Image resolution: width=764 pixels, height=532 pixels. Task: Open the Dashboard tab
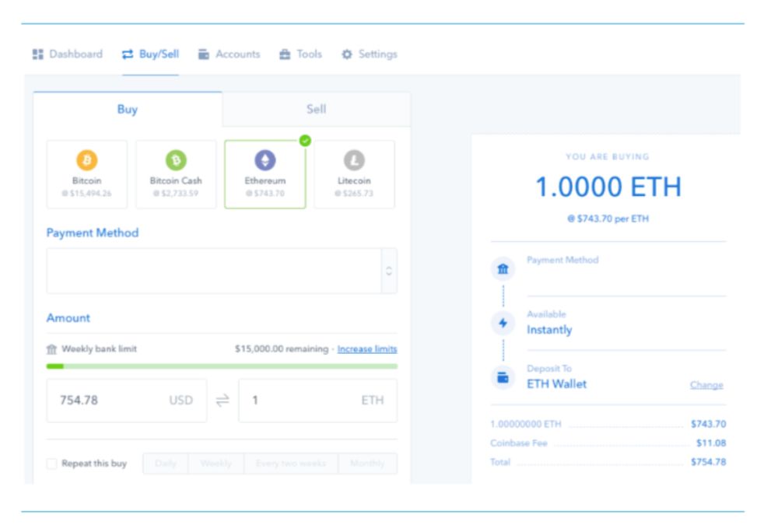click(x=67, y=54)
